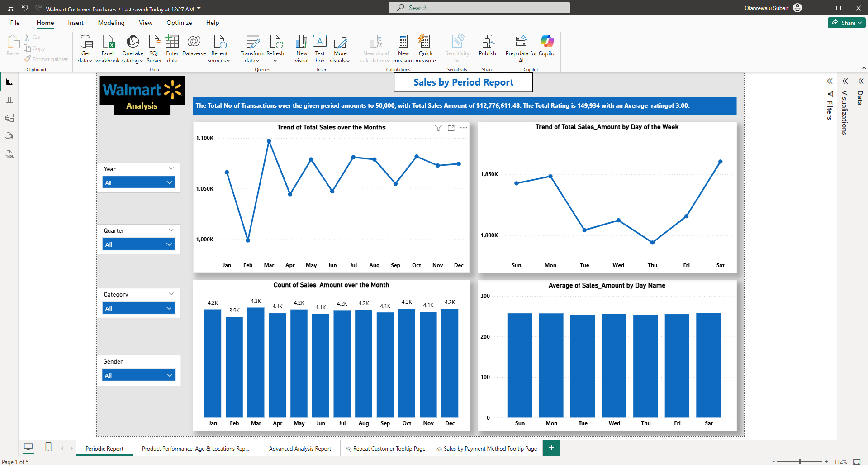Switch to desktop layout view

tap(28, 447)
